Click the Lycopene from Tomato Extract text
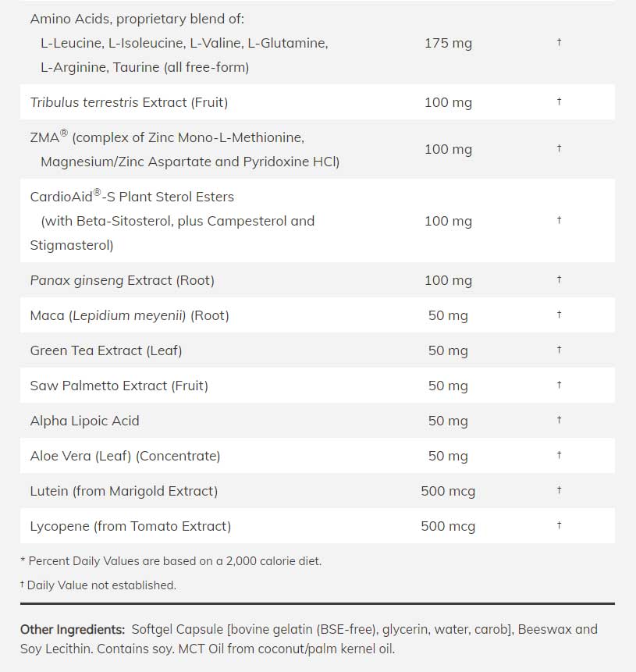 click(130, 526)
